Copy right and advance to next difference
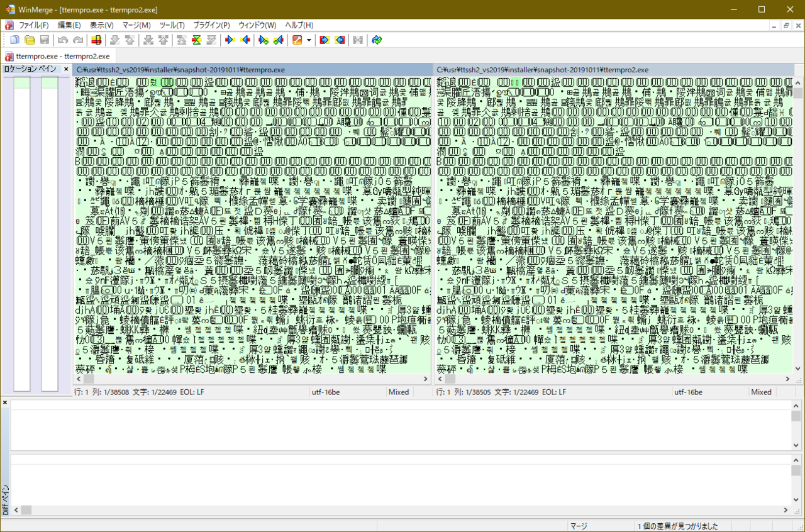805x532 pixels. (264, 40)
